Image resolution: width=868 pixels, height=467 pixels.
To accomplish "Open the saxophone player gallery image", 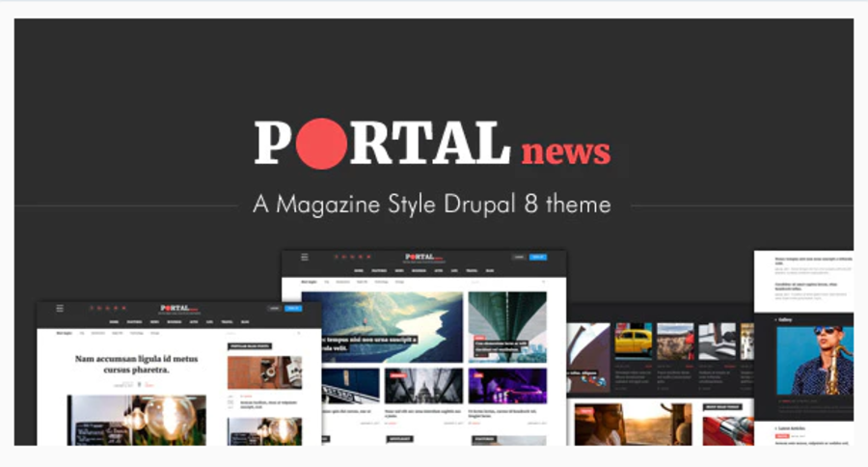I will coord(815,361).
